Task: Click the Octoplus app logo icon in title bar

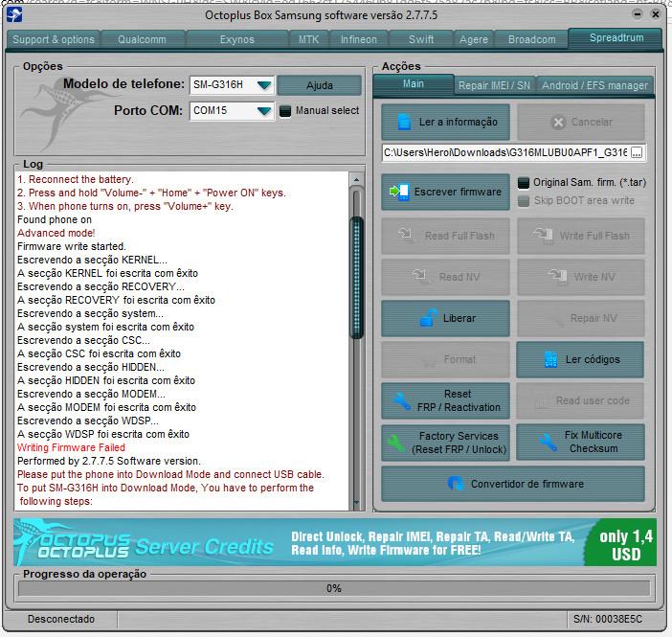Action: tap(14, 15)
